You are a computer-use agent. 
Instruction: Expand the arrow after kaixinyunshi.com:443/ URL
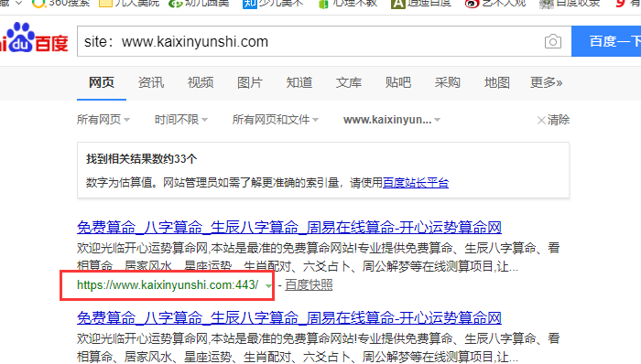[x=268, y=285]
